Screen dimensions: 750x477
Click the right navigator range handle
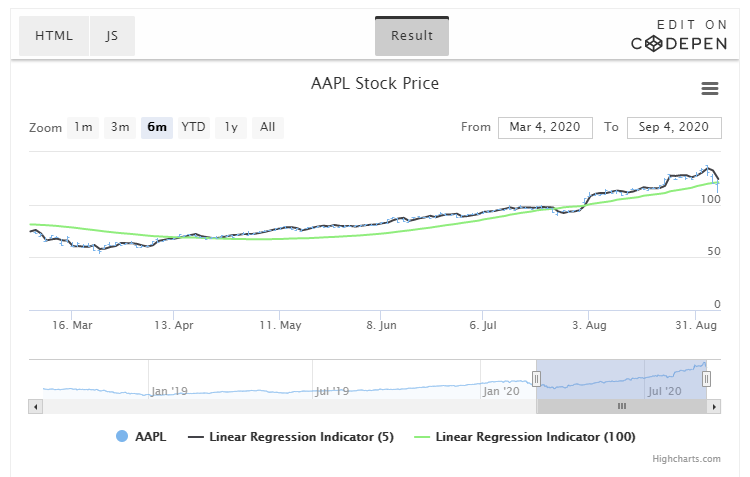pos(706,379)
